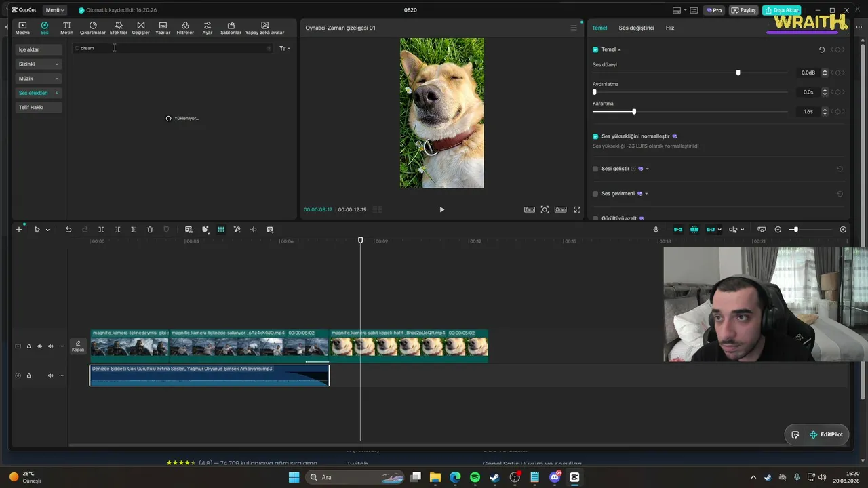Click the Tam quality button in player

[x=530, y=210]
